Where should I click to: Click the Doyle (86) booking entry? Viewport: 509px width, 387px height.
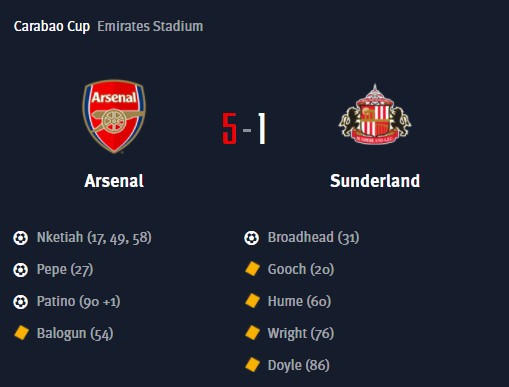[x=299, y=366]
